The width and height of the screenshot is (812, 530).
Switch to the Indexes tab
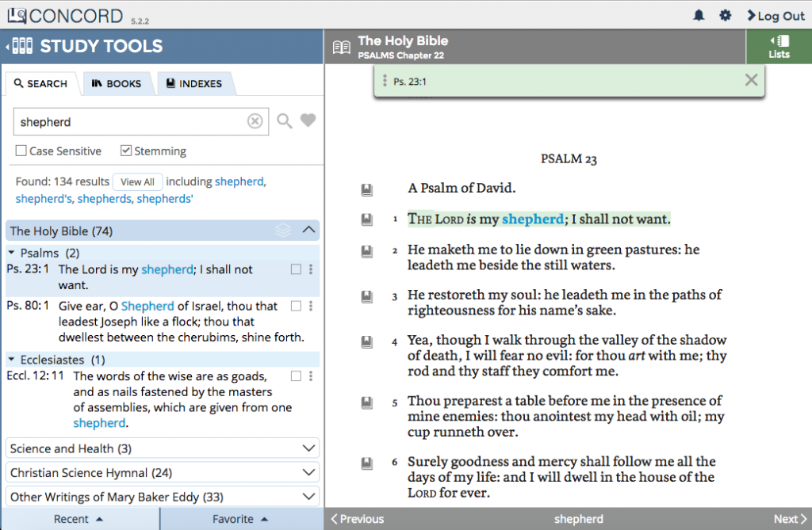click(193, 83)
